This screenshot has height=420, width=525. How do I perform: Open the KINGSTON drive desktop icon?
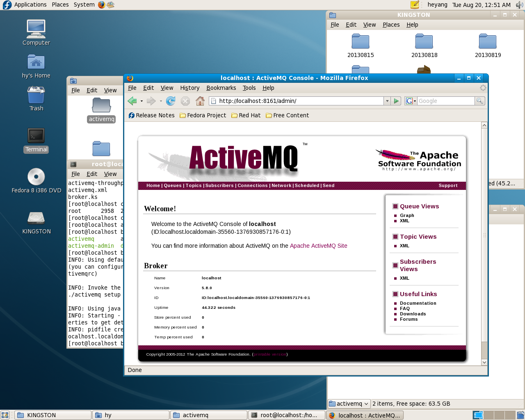pos(36,222)
